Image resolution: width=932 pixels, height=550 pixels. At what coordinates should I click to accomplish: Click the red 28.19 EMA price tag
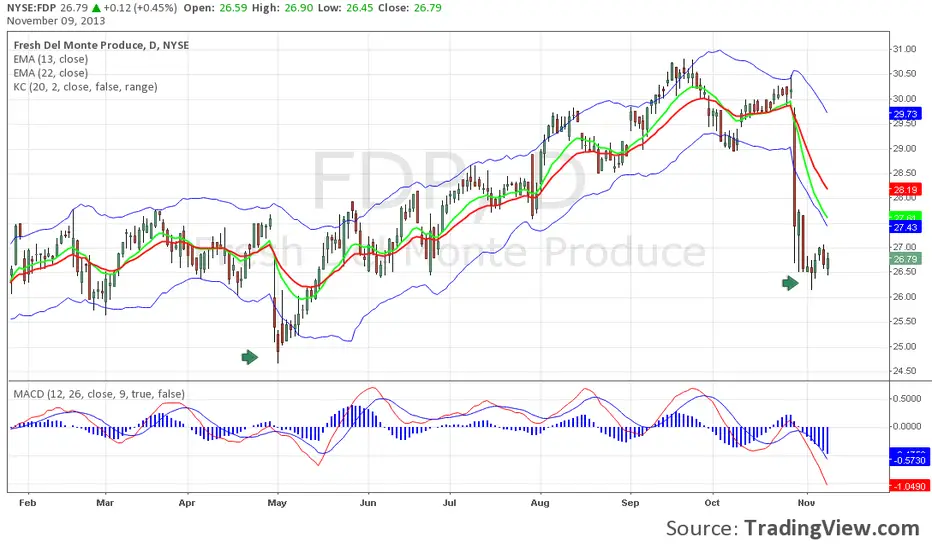click(x=905, y=190)
